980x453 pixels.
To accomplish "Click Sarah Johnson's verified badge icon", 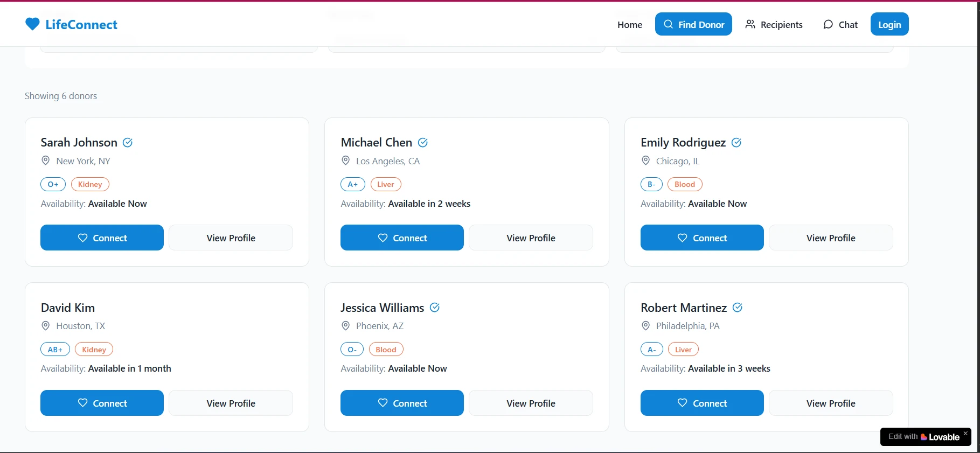I will coord(128,143).
